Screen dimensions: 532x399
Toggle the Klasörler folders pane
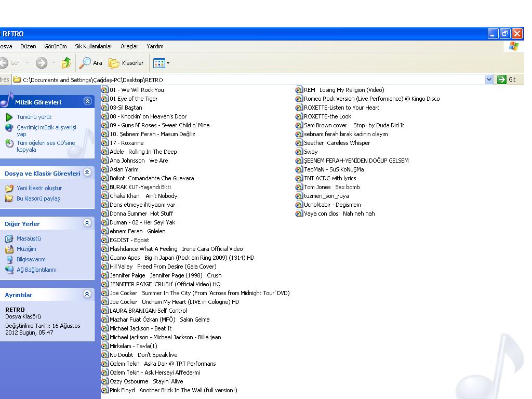tap(126, 63)
